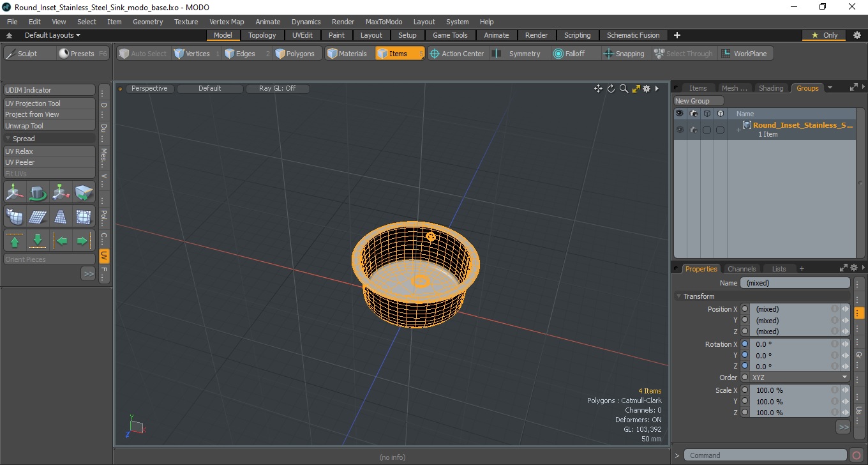Toggle the second checkbox in the group row
The width and height of the screenshot is (868, 465).
click(720, 130)
